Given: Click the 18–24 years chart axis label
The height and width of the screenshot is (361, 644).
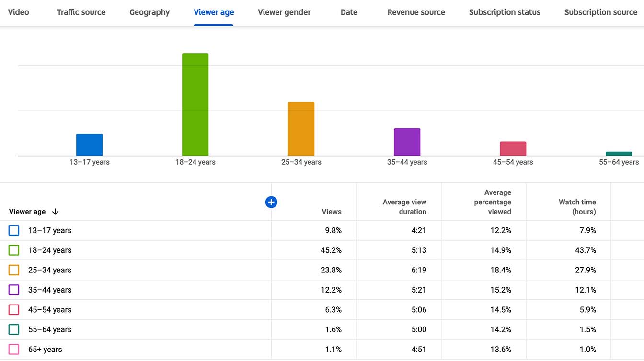Looking at the screenshot, I should (195, 162).
